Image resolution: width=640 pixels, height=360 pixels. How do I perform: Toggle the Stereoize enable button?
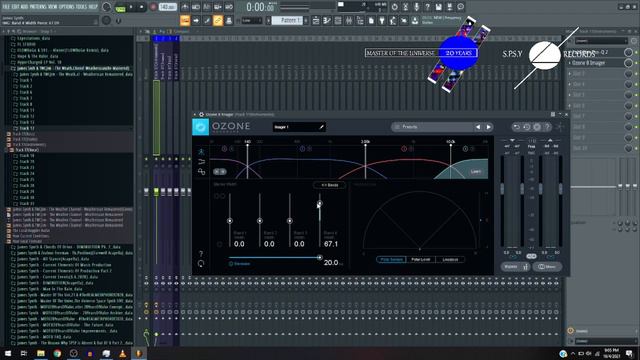(231, 264)
